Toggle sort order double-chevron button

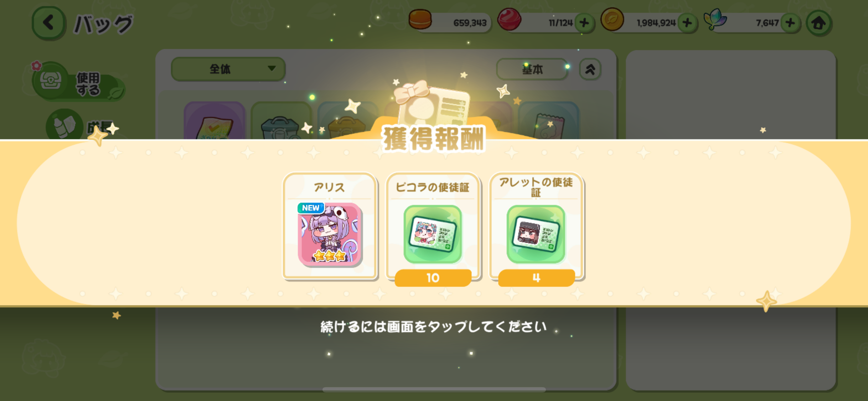pyautogui.click(x=590, y=69)
